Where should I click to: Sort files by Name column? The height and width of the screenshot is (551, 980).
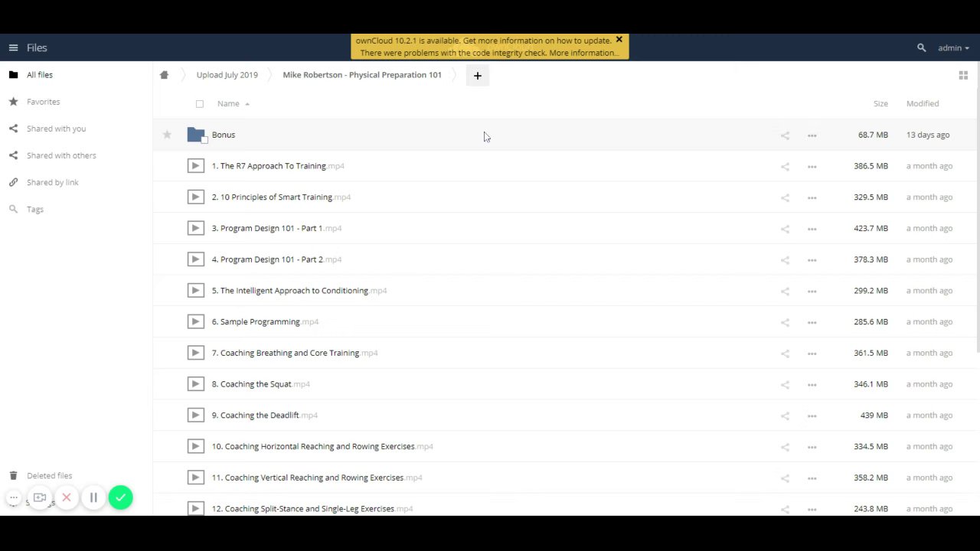coord(228,103)
